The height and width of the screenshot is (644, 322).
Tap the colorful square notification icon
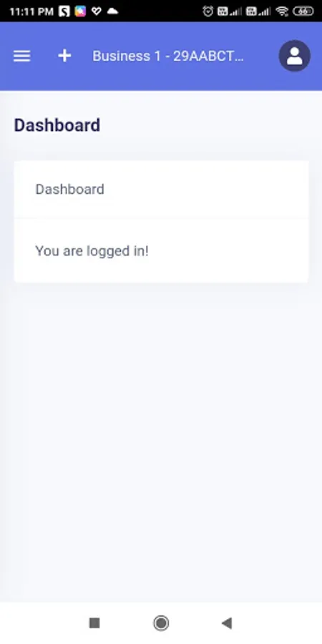tap(80, 11)
